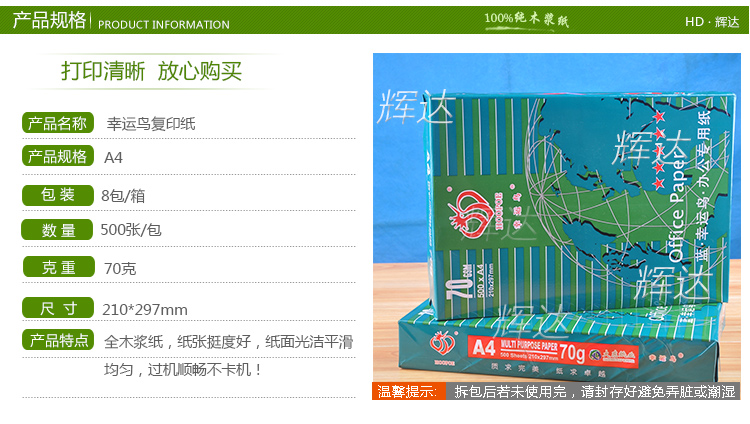Click the 数量 green label
The height and width of the screenshot is (424, 750).
tap(57, 230)
